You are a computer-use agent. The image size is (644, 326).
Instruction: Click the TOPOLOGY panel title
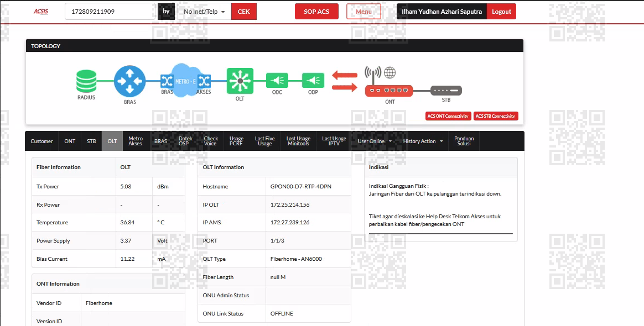point(45,46)
